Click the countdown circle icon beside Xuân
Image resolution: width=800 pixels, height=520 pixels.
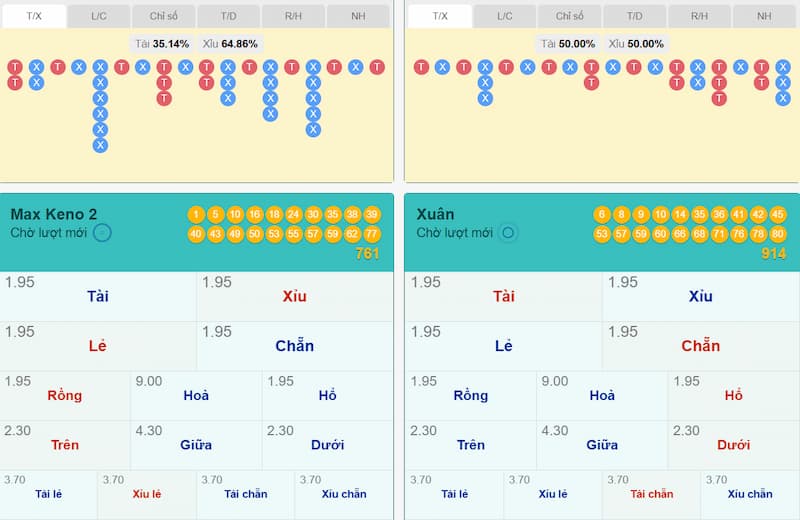(508, 233)
